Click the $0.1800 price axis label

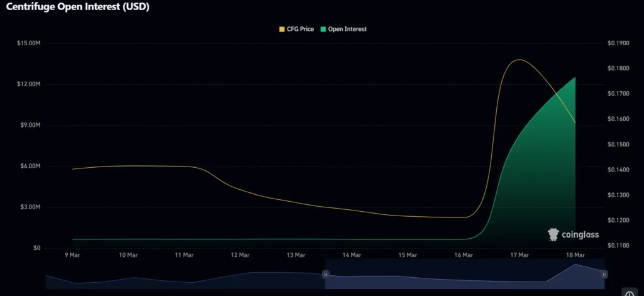(618, 69)
